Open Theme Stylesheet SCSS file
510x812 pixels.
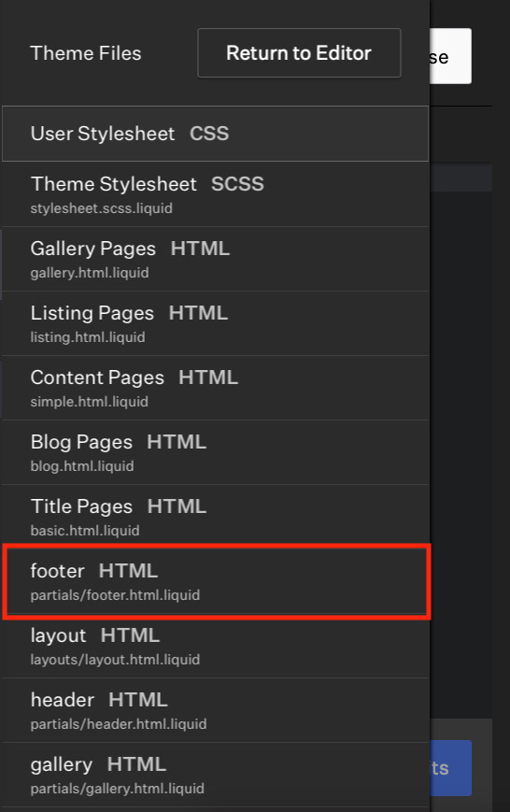216,194
